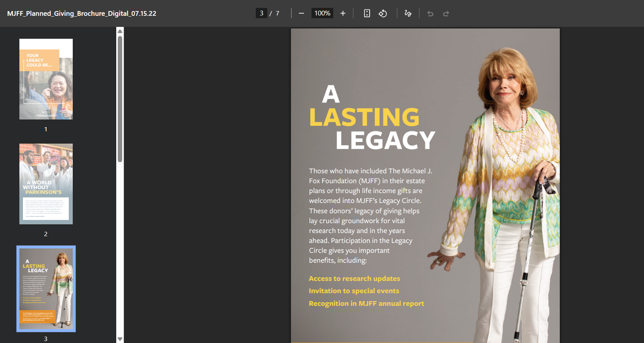Click 'Invitation to special events' text
This screenshot has width=644, height=343.
pos(354,291)
